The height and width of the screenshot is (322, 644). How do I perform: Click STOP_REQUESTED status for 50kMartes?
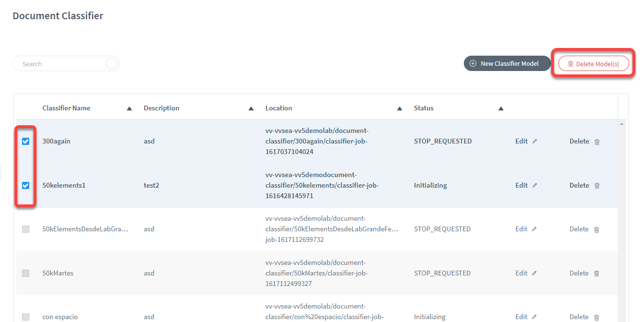[x=442, y=273]
